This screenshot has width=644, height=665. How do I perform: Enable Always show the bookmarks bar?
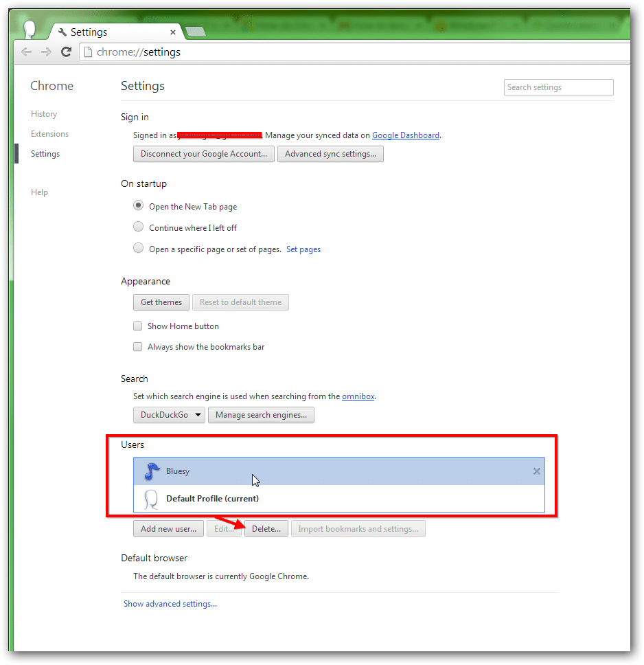click(138, 347)
